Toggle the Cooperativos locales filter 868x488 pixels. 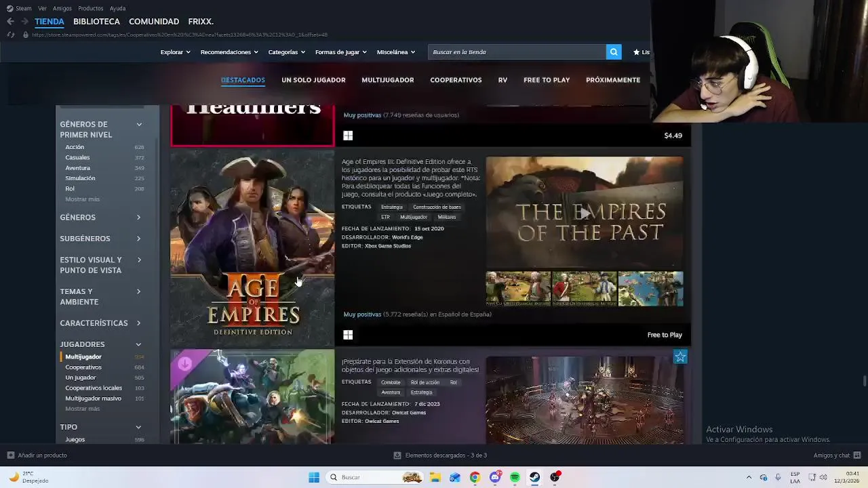click(x=94, y=388)
